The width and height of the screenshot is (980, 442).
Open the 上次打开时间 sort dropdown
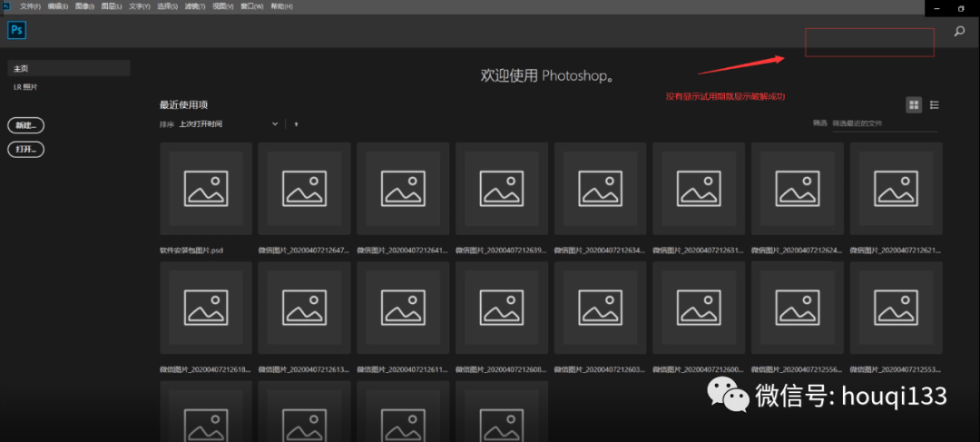tap(229, 124)
